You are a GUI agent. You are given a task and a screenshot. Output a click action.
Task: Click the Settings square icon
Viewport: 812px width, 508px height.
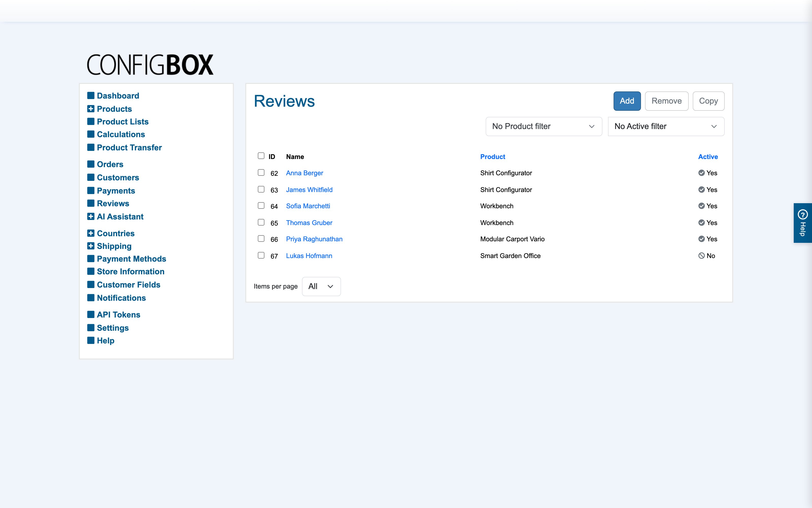pyautogui.click(x=91, y=327)
